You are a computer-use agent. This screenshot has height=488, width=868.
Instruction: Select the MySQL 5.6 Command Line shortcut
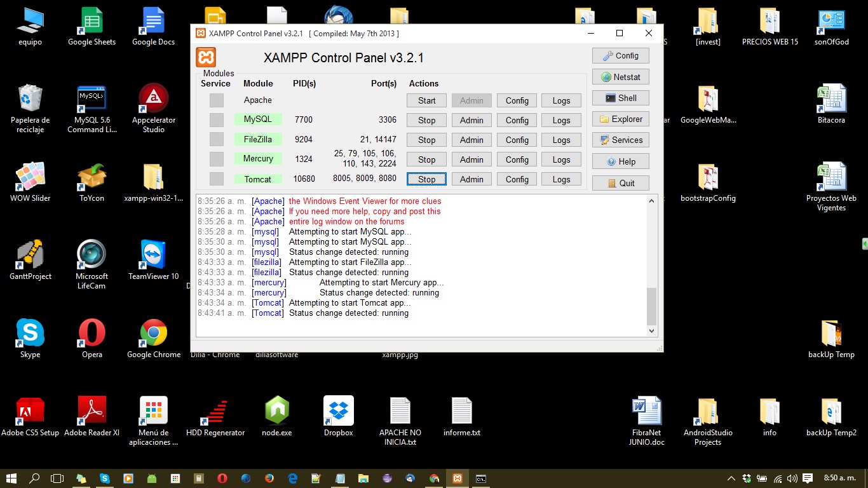pos(92,108)
